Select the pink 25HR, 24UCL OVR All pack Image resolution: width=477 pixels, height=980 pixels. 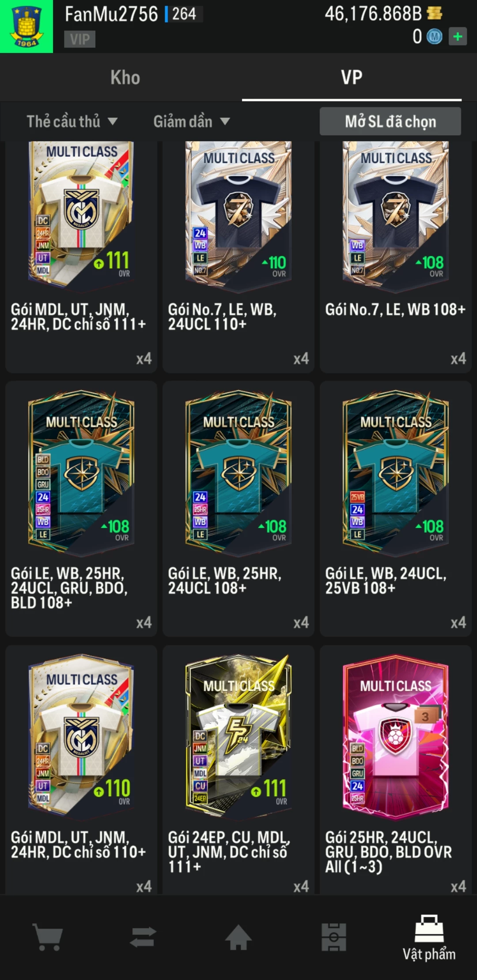coord(396,770)
